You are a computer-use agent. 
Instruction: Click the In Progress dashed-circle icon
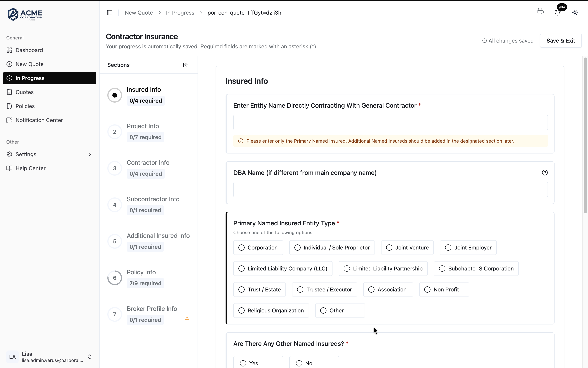(x=9, y=78)
